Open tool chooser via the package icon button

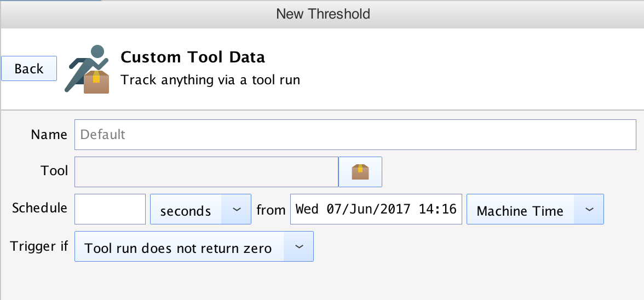pos(360,172)
